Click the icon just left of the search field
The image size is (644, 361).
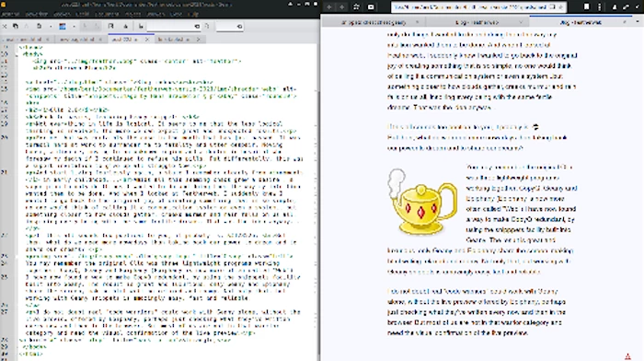coord(141,27)
